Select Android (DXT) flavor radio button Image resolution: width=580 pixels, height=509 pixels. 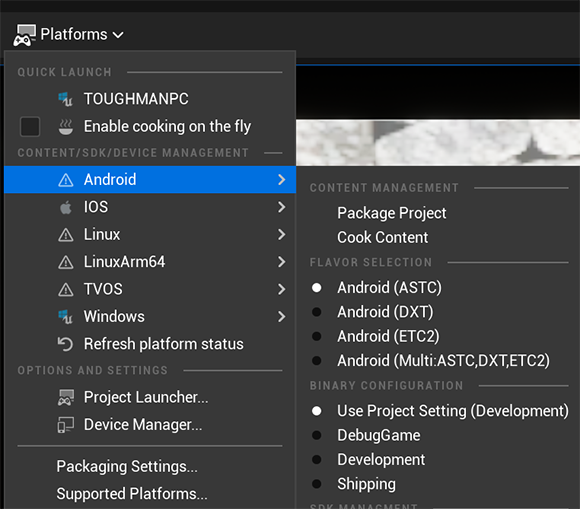[317, 312]
